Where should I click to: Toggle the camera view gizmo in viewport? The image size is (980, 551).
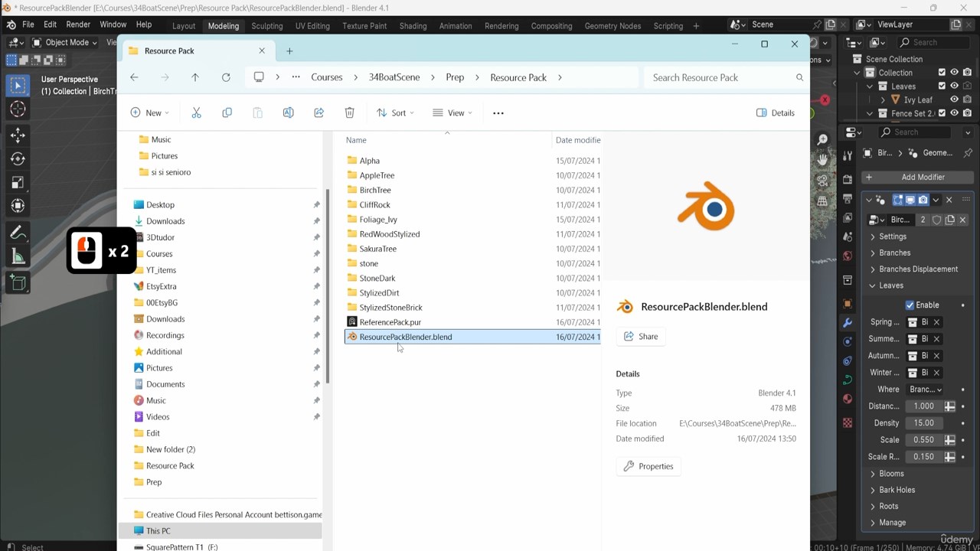822,181
